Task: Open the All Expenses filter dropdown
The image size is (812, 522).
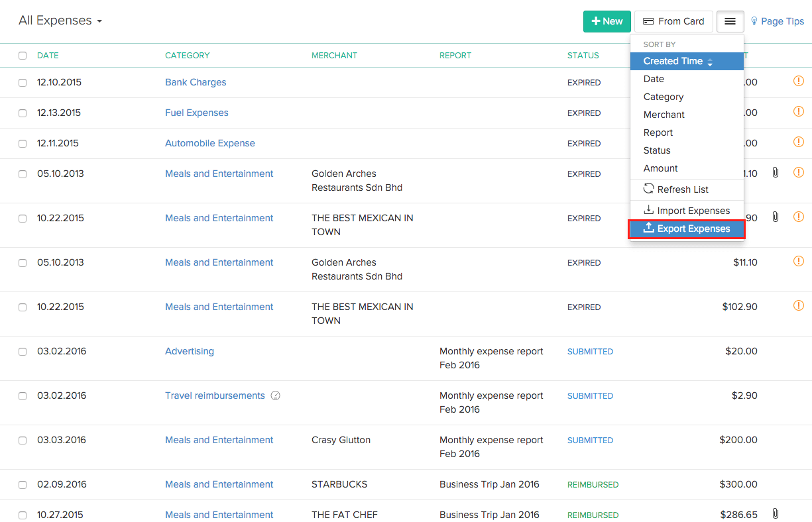Action: click(x=60, y=21)
